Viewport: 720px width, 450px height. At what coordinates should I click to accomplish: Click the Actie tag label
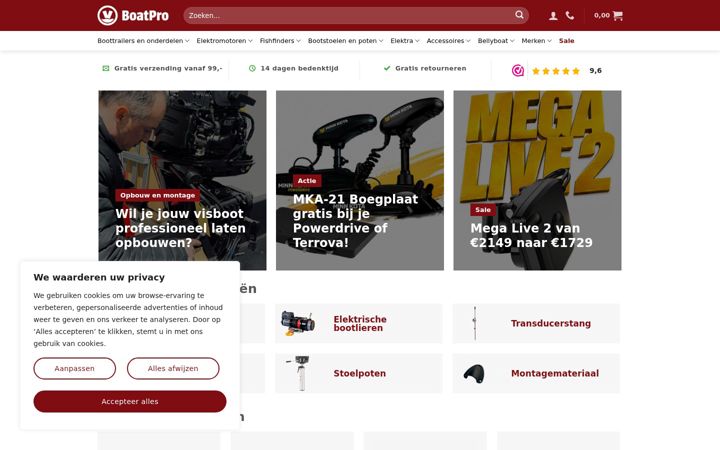coord(307,181)
